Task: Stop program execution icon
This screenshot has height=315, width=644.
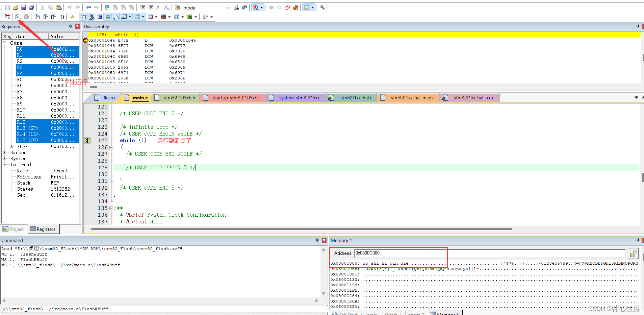Action: pyautogui.click(x=26, y=17)
